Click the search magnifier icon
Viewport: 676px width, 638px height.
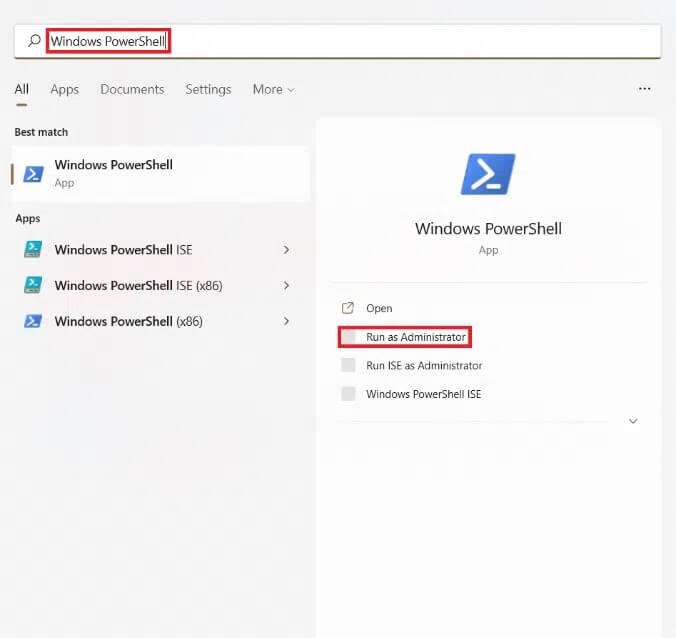point(34,41)
